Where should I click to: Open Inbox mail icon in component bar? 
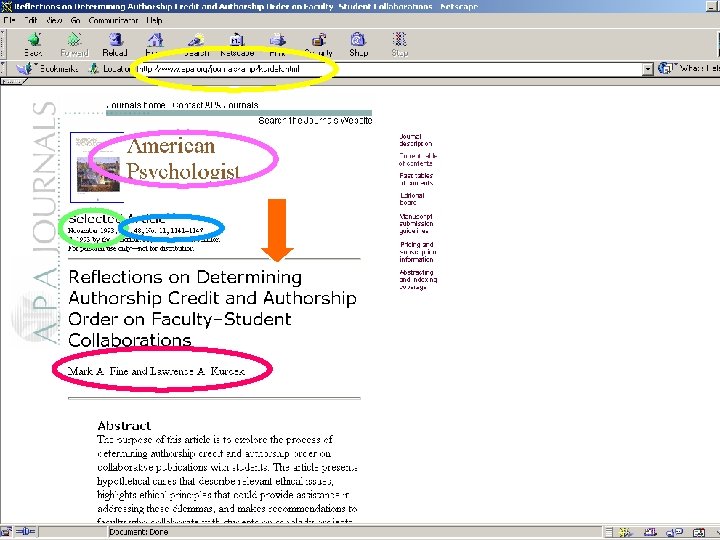pyautogui.click(x=650, y=532)
